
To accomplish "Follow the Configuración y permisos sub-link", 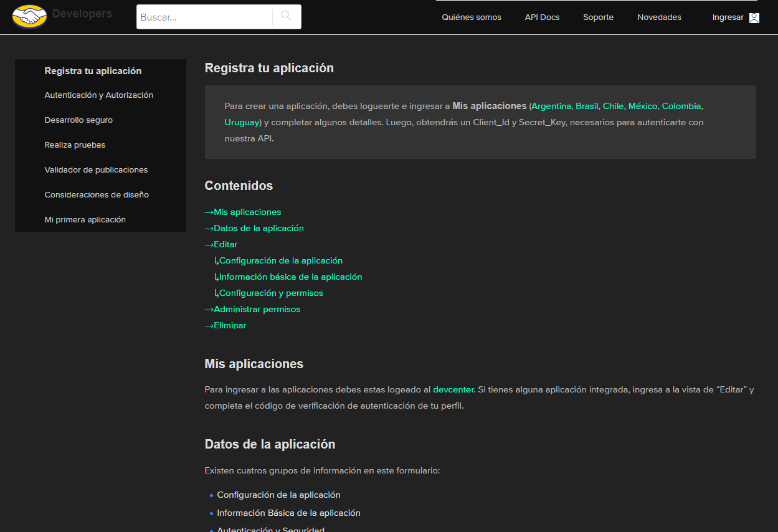I will [271, 293].
